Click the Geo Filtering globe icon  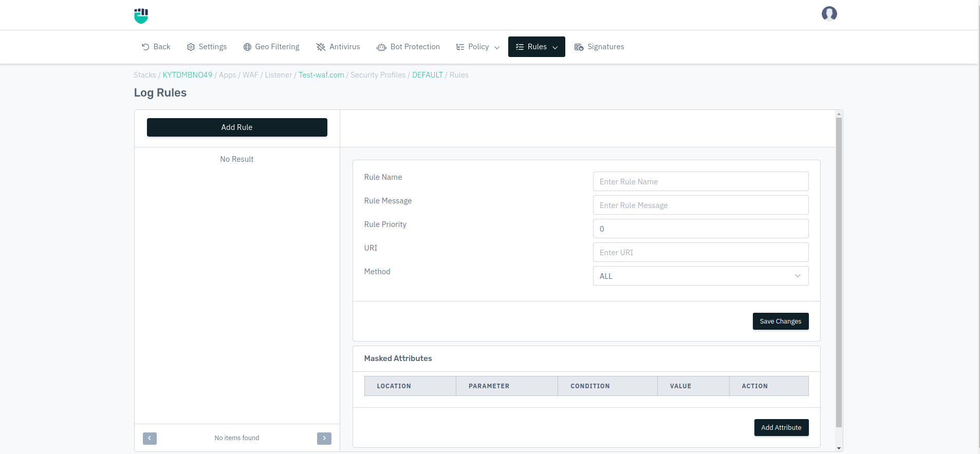click(247, 47)
